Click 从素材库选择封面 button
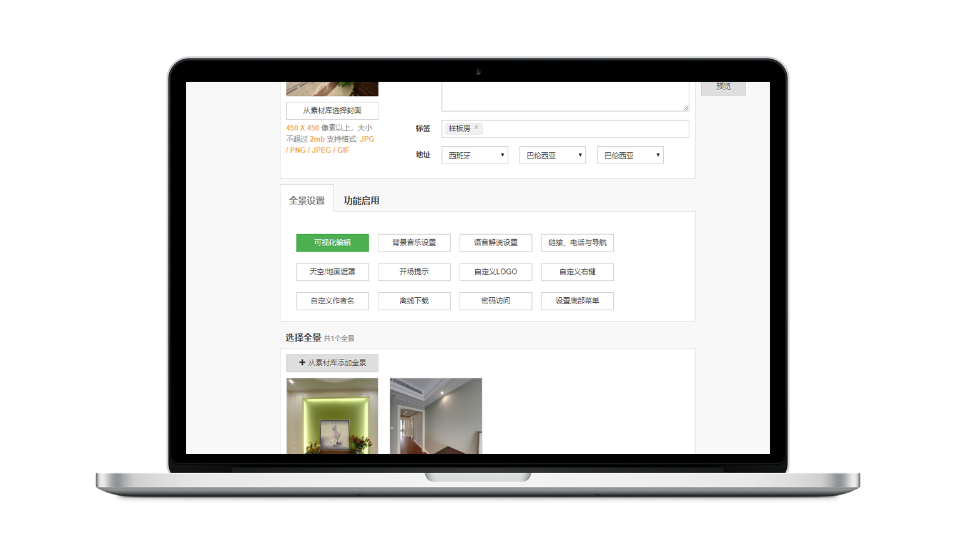The height and width of the screenshot is (560, 956). (332, 111)
